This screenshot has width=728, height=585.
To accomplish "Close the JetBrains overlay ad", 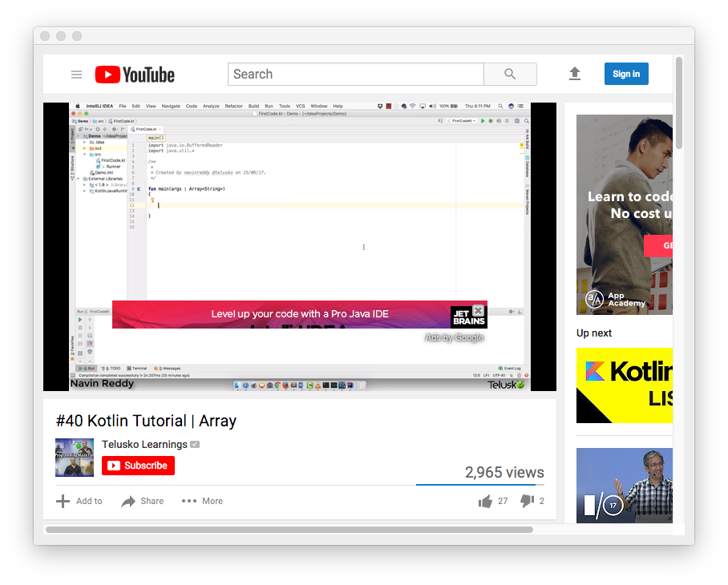I will tap(478, 310).
